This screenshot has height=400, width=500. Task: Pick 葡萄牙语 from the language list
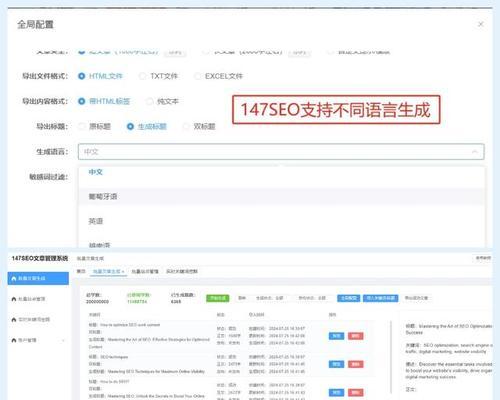[281, 197]
